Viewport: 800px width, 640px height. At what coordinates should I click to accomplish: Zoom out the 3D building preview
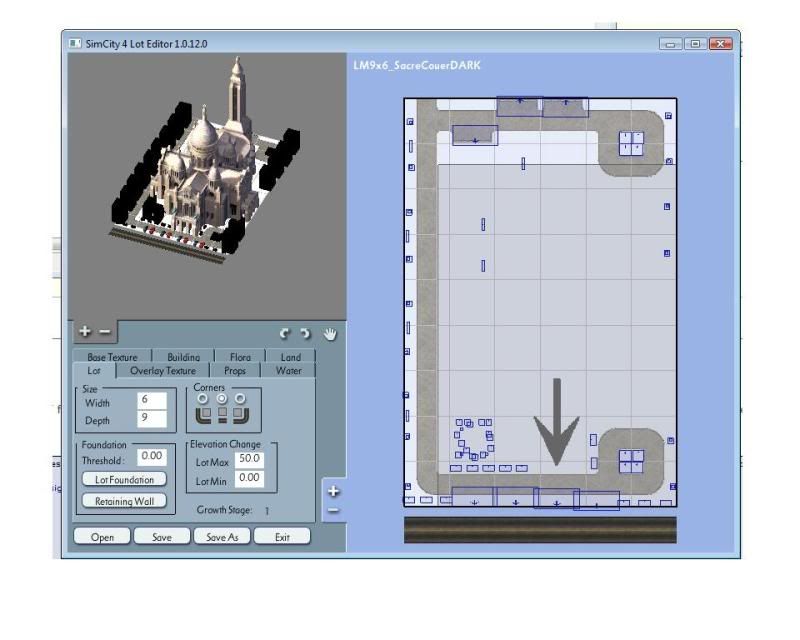coord(105,332)
